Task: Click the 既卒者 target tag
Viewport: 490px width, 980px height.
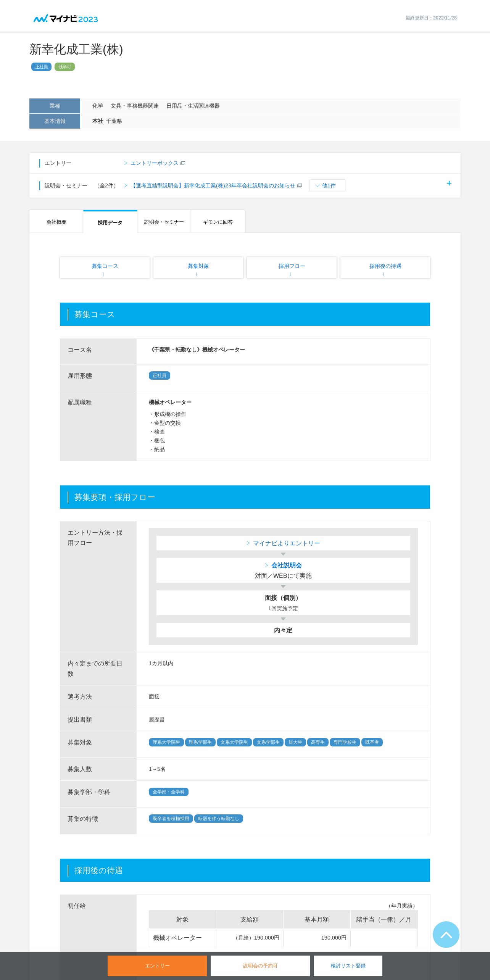Action: [x=372, y=742]
